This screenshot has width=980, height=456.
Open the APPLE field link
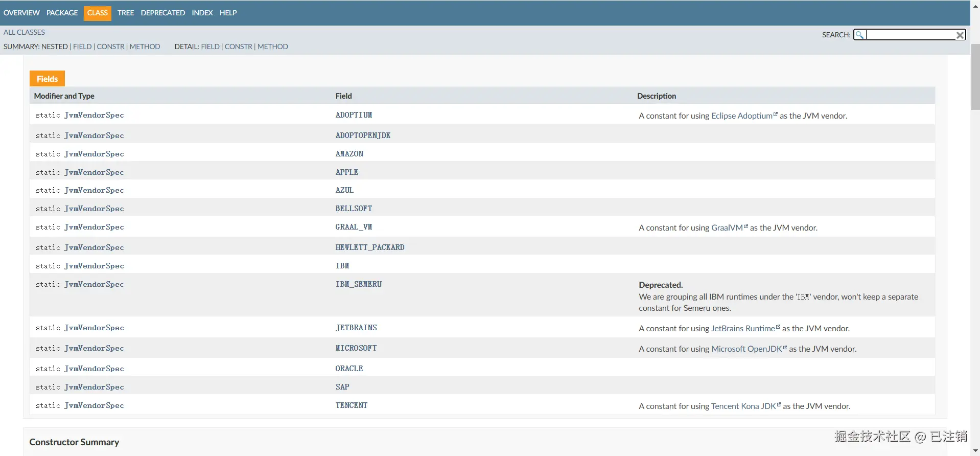pos(347,172)
